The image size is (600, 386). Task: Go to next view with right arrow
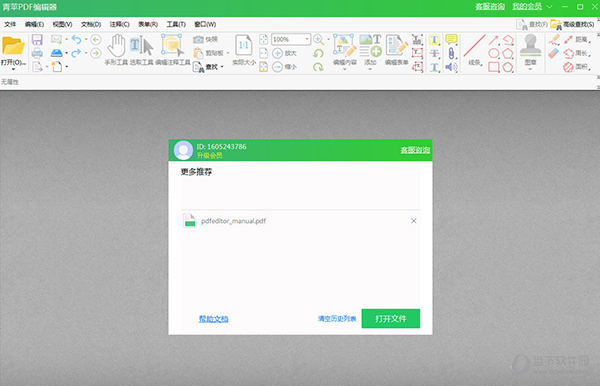pyautogui.click(x=96, y=53)
